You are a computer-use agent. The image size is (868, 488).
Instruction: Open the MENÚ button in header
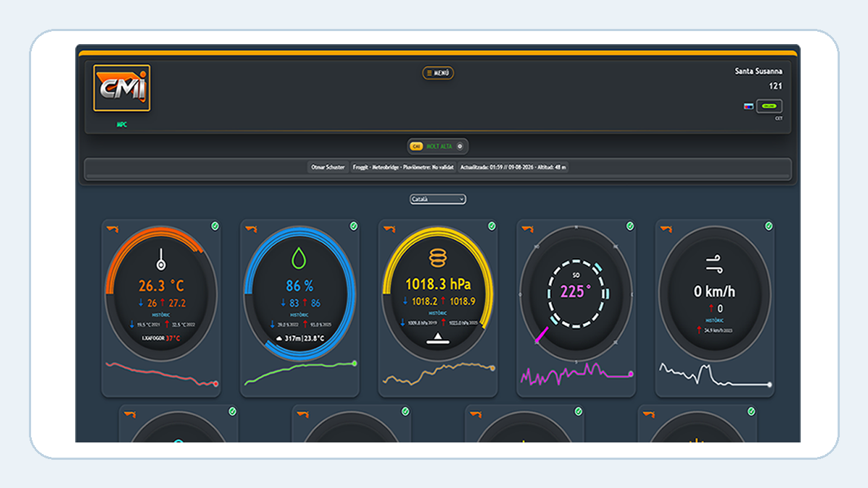pos(438,73)
